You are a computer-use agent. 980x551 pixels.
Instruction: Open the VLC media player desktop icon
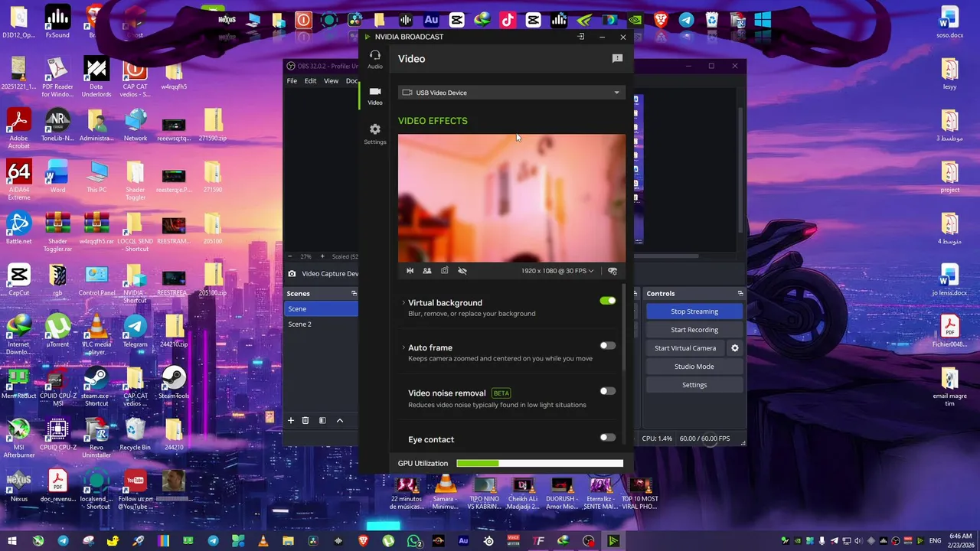[96, 334]
